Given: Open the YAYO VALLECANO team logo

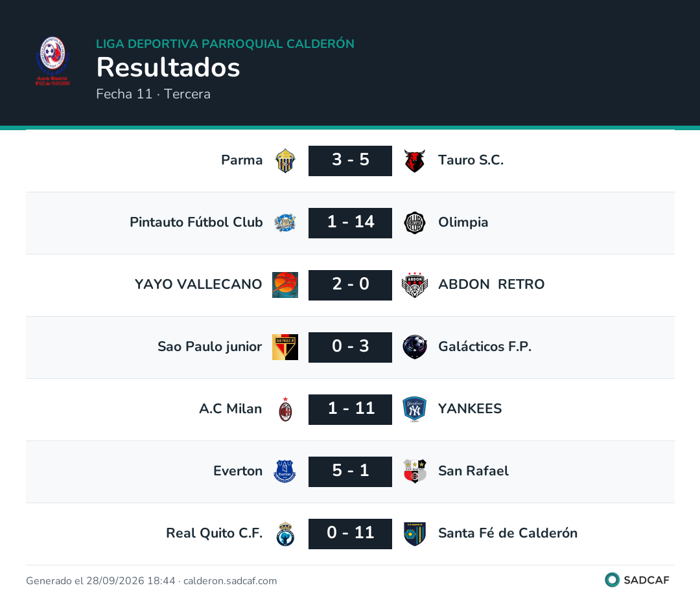Looking at the screenshot, I should (x=285, y=285).
